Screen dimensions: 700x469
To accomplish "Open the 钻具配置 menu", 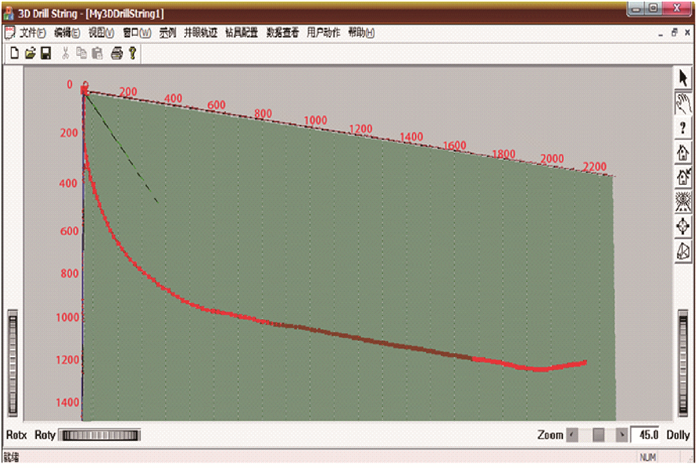I will (x=241, y=33).
